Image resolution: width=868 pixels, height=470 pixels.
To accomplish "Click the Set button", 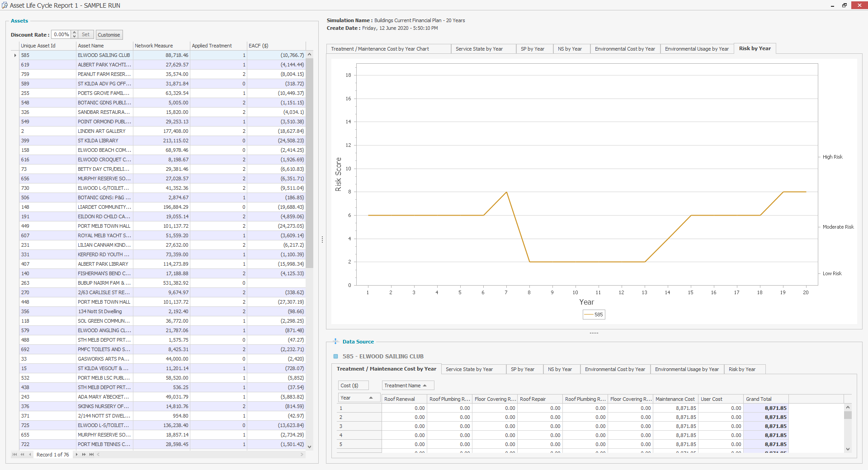I will (86, 35).
